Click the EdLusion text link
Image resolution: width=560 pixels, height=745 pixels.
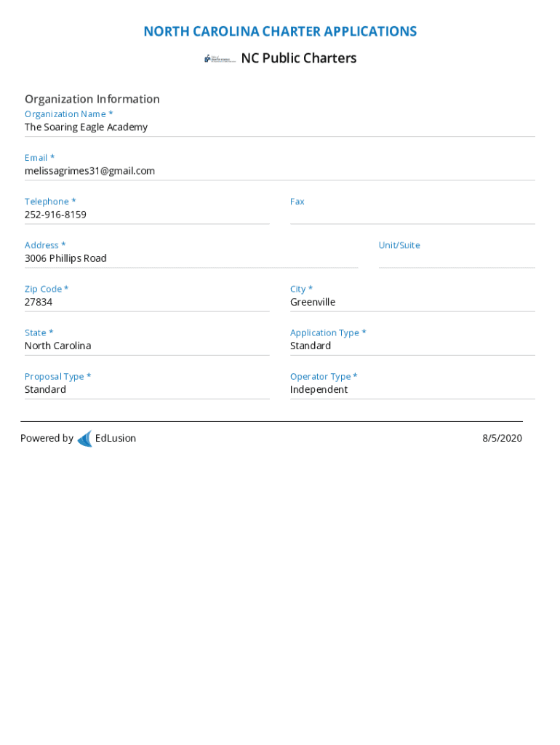pos(116,438)
